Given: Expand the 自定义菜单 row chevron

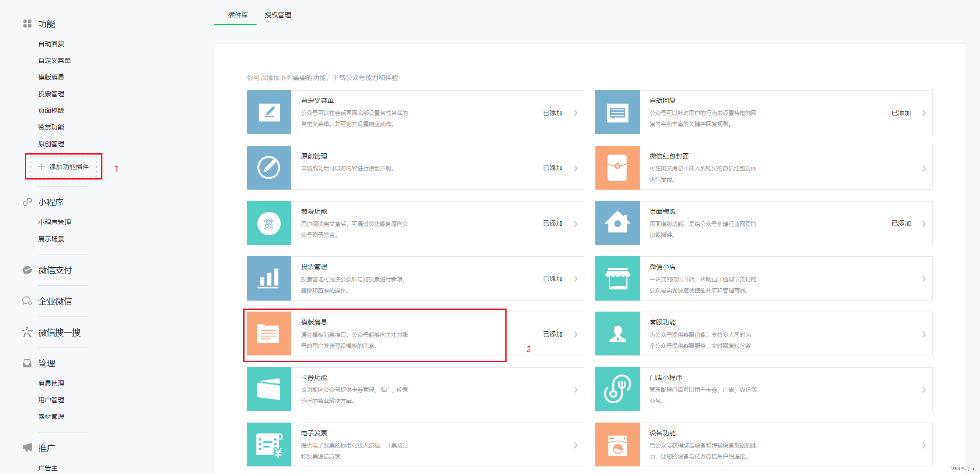Looking at the screenshot, I should click(x=576, y=113).
